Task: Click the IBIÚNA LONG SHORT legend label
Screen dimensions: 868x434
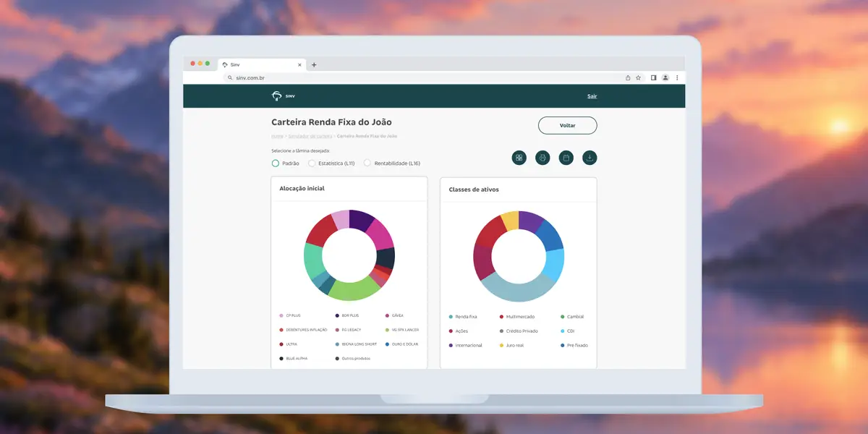Action: (x=359, y=344)
